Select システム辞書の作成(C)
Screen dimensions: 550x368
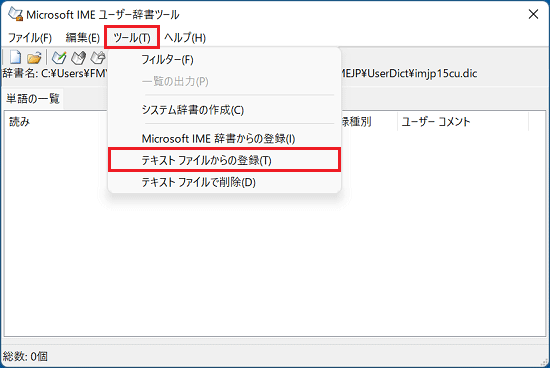pos(224,110)
